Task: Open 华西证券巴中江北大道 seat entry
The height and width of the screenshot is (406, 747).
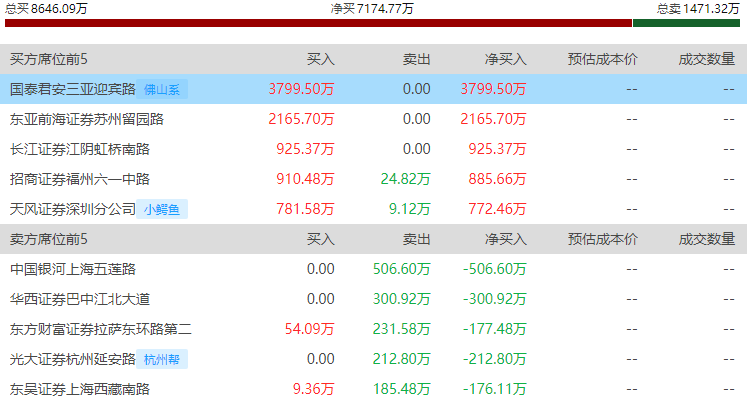Action: click(80, 299)
